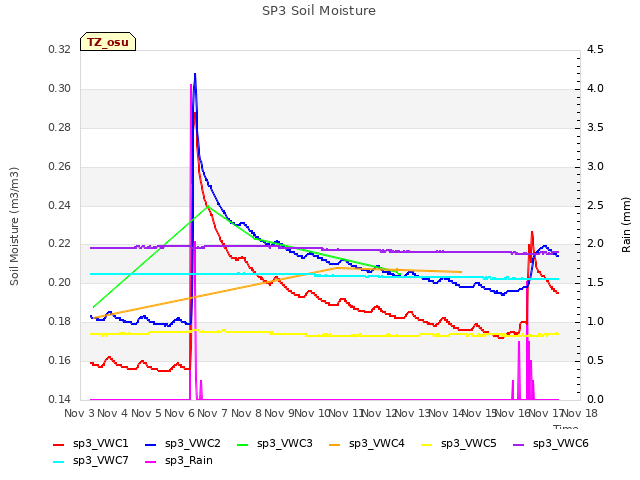
Task: Click the blue VWC2 peak near Nov 6
Action: 195,75
